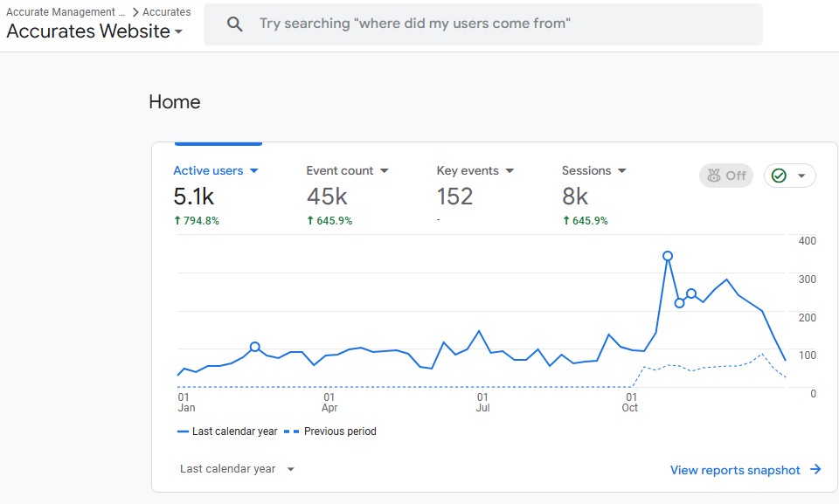The width and height of the screenshot is (839, 504).
Task: Click the arrow beside View reports snapshot
Action: point(815,469)
